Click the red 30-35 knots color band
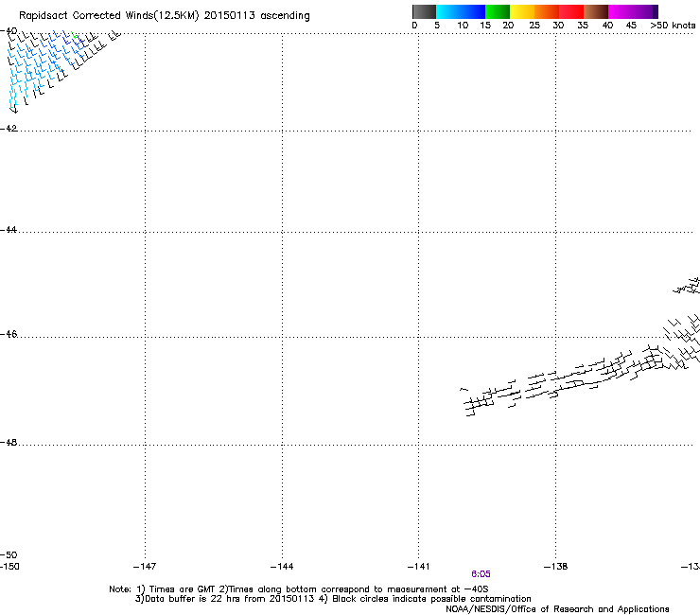The width and height of the screenshot is (700, 615). [571, 11]
